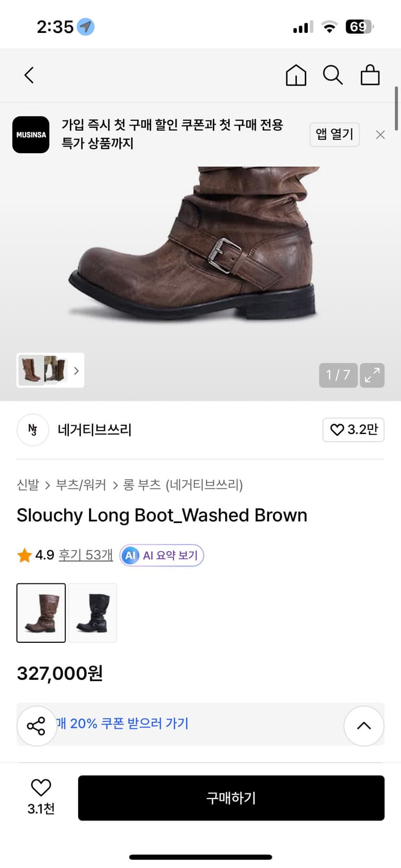
Task: Open the 부츠/워커 category
Action: 79,485
